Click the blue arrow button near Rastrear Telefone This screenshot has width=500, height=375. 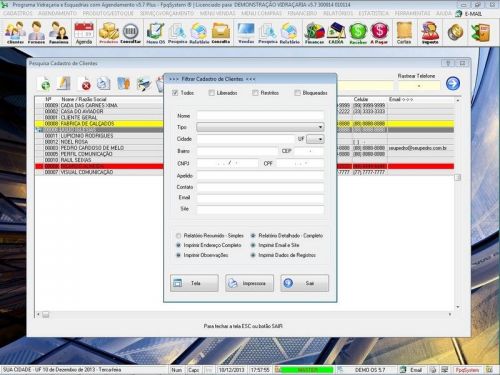(453, 83)
